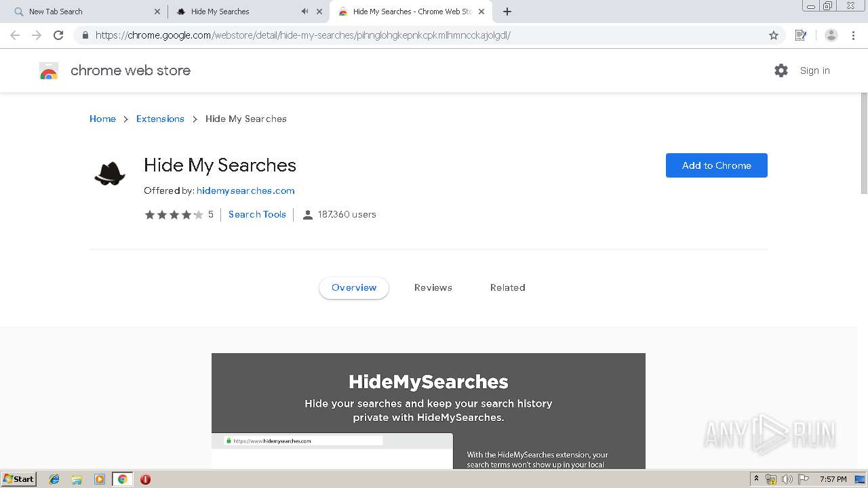Go to Extensions in the breadcrumb
868x488 pixels.
click(160, 119)
